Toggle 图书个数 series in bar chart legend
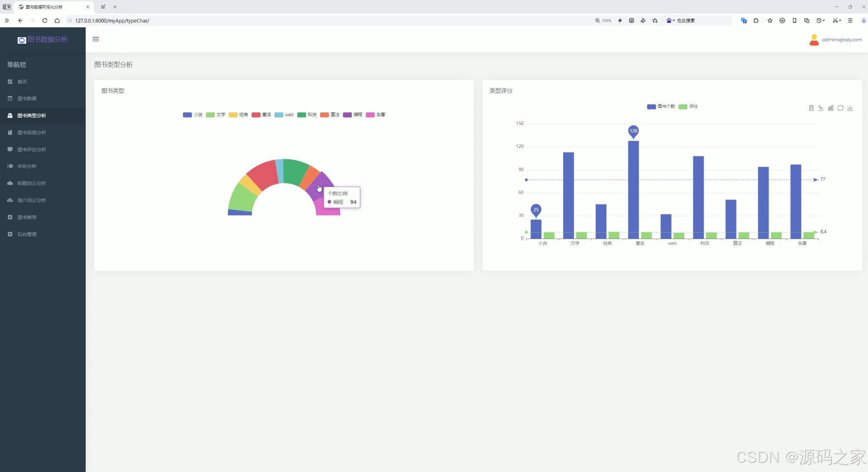 coord(661,107)
